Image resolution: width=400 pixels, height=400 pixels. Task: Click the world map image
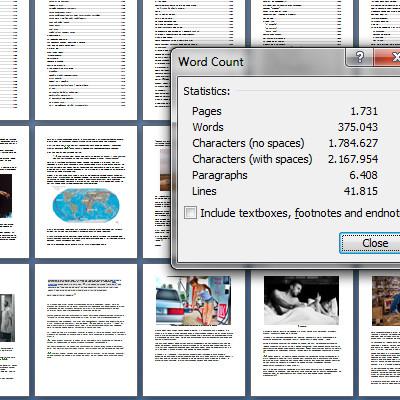(x=86, y=205)
